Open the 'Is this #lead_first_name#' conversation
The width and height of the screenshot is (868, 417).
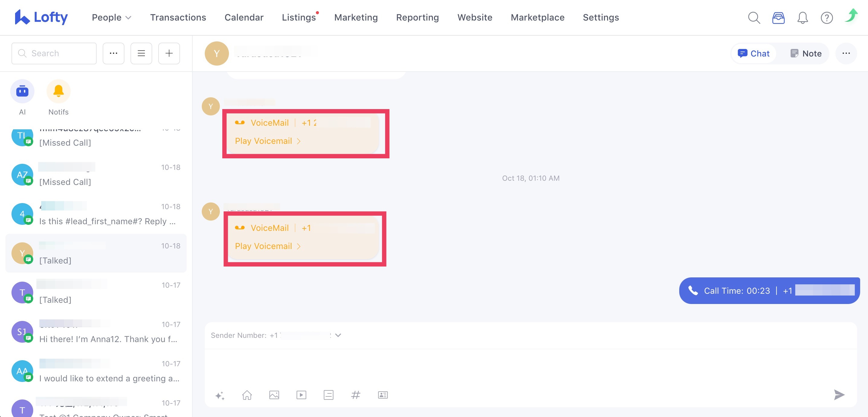[x=96, y=214]
